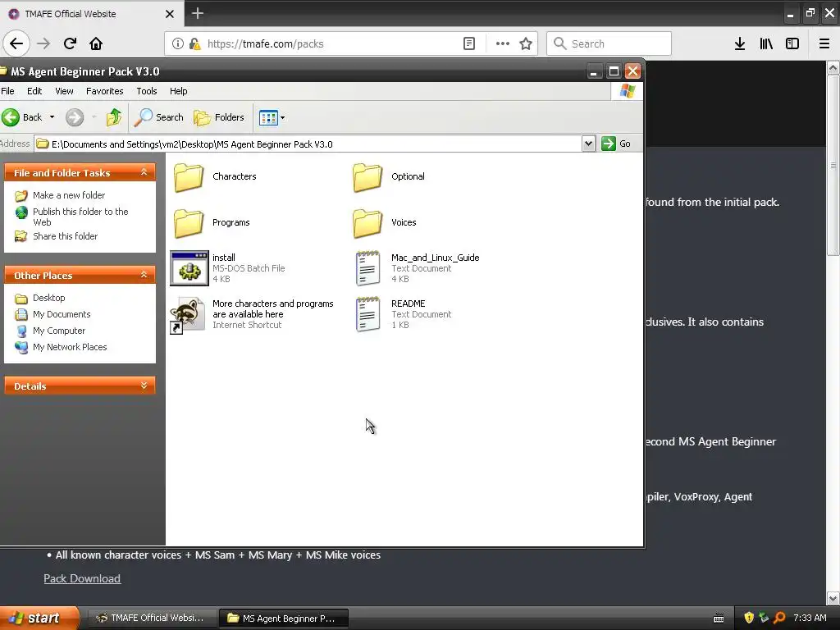Open the Favorites menu
The image size is (840, 630).
tap(104, 91)
